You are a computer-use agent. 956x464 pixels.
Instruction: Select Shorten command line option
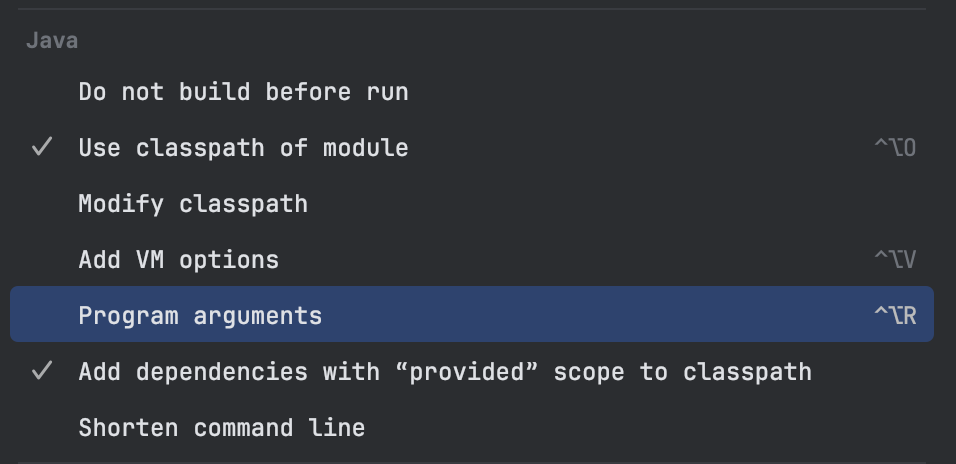pyautogui.click(x=221, y=428)
